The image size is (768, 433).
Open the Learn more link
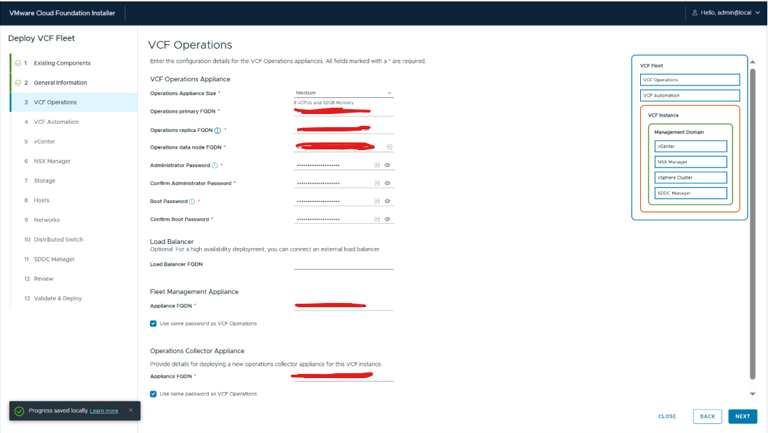104,411
